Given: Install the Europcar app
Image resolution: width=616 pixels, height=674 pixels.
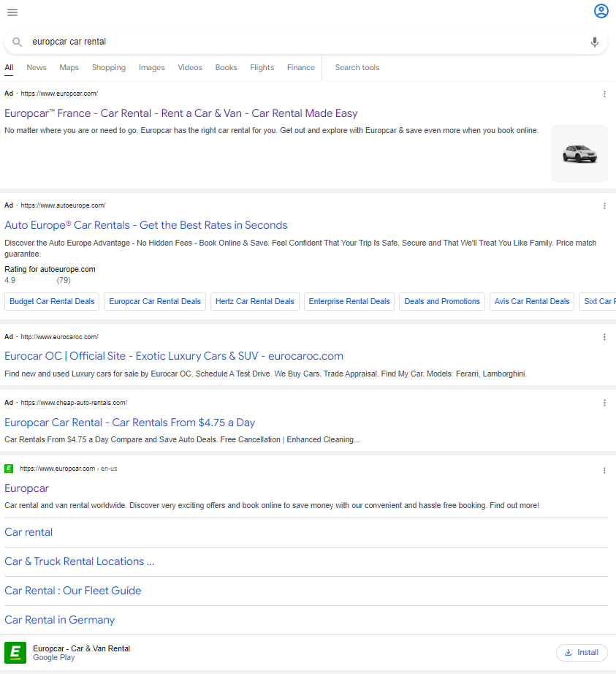Looking at the screenshot, I should pyautogui.click(x=582, y=653).
